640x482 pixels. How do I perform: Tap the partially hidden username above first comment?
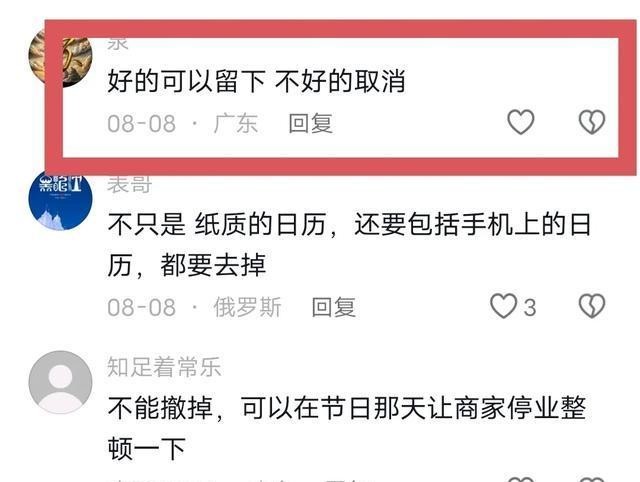[x=118, y=44]
